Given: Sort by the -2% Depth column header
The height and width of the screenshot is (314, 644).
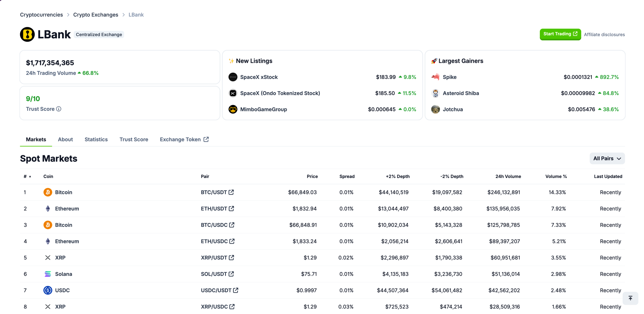Looking at the screenshot, I should (452, 176).
